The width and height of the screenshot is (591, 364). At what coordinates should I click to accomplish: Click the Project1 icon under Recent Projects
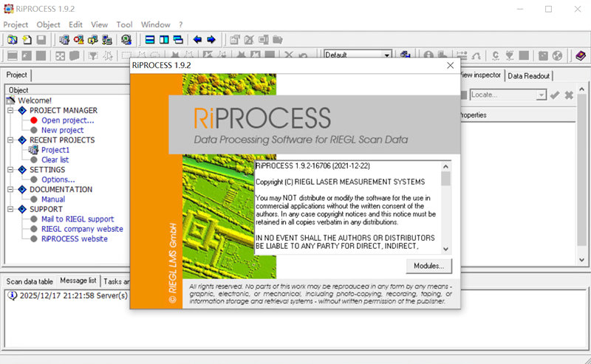[33, 150]
